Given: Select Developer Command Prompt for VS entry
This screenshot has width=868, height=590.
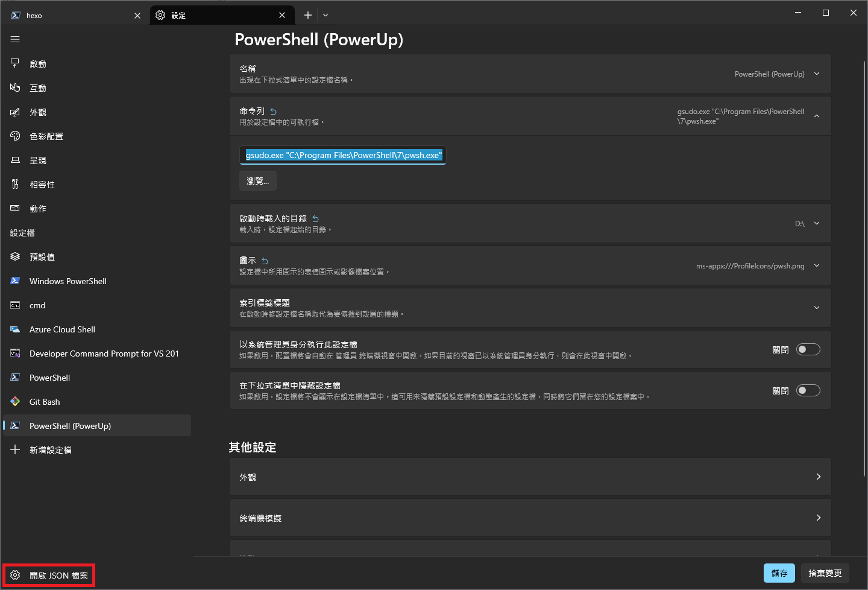Looking at the screenshot, I should (97, 353).
